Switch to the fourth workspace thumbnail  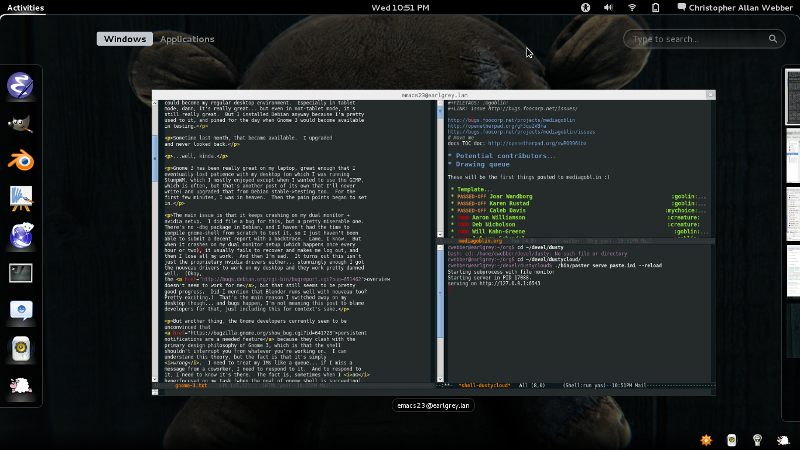tap(793, 272)
